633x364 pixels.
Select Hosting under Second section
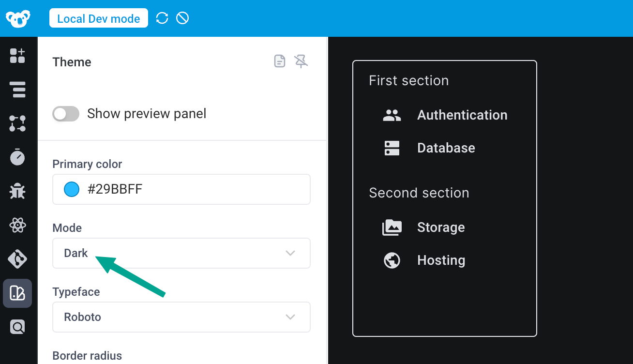pos(441,260)
